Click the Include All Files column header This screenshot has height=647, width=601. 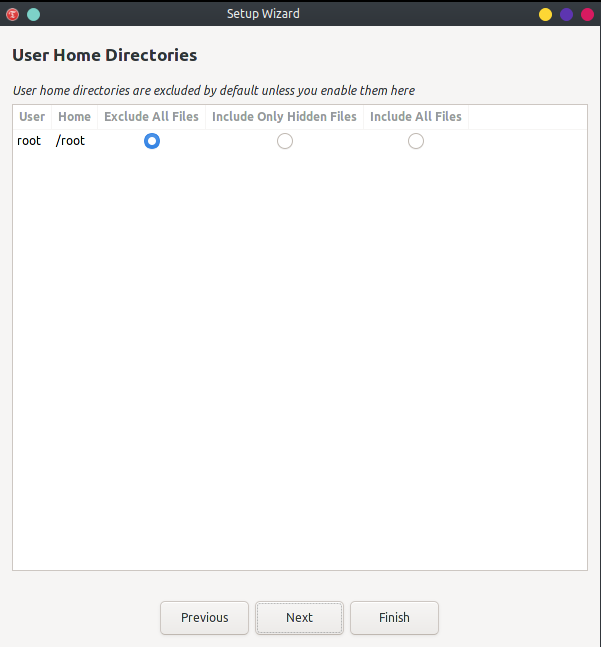[416, 117]
